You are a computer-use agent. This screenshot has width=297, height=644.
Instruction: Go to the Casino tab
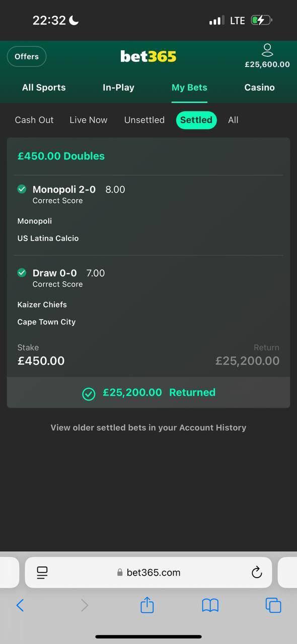point(260,88)
